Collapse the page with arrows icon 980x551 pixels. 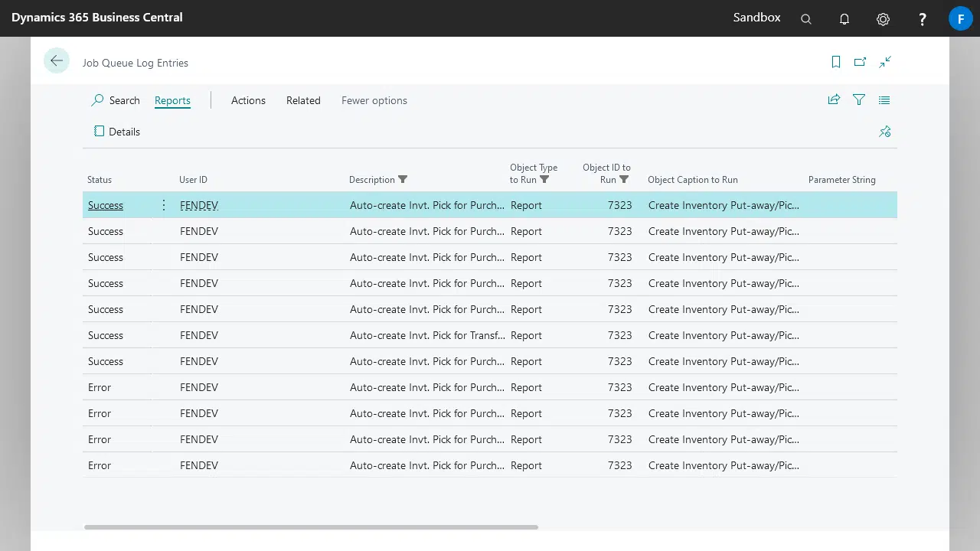click(885, 62)
